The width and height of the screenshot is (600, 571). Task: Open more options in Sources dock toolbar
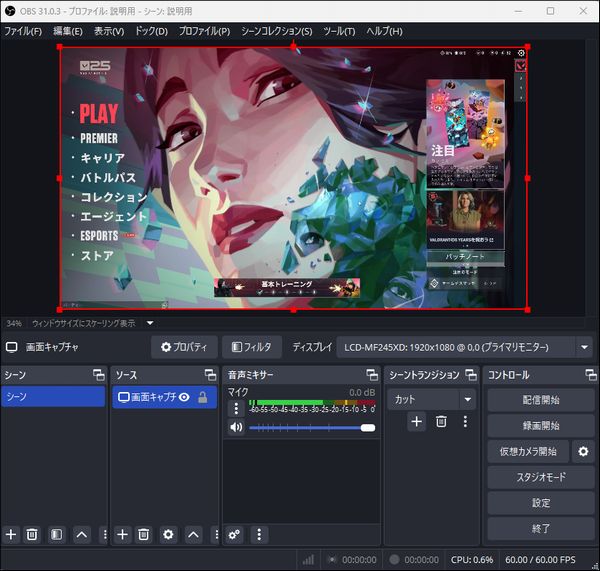pos(216,534)
